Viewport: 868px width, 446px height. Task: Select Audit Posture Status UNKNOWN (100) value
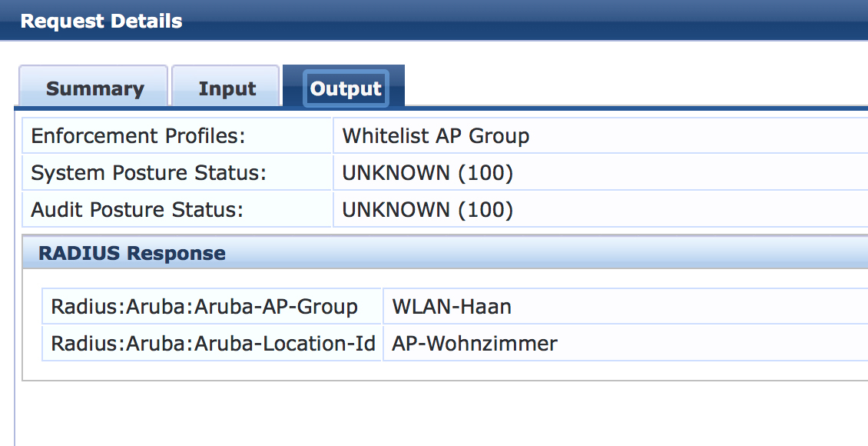coord(427,210)
